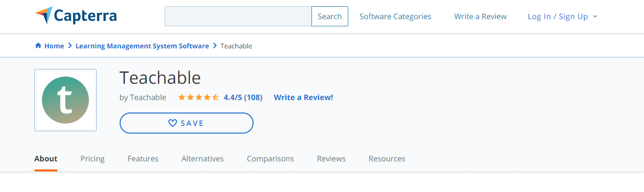Switch to the Pricing tab
The width and height of the screenshot is (644, 192).
(92, 158)
